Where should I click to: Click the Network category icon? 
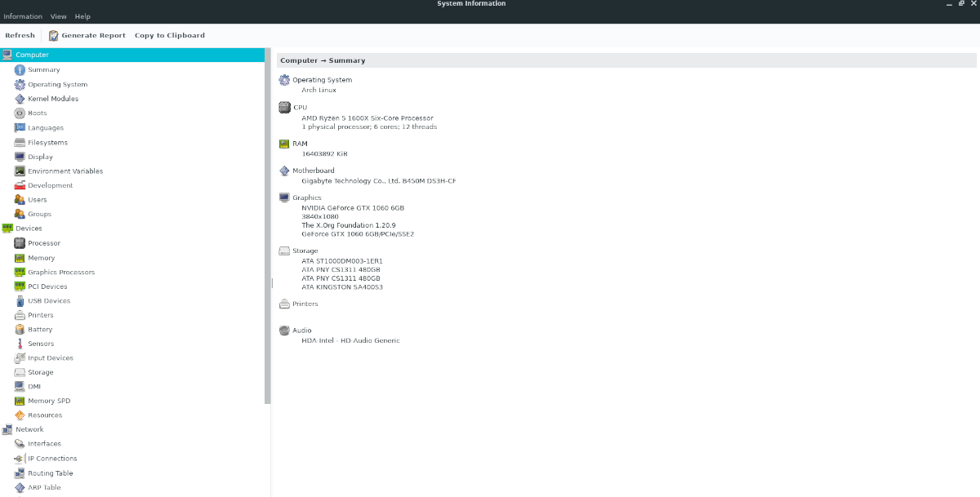[x=7, y=429]
